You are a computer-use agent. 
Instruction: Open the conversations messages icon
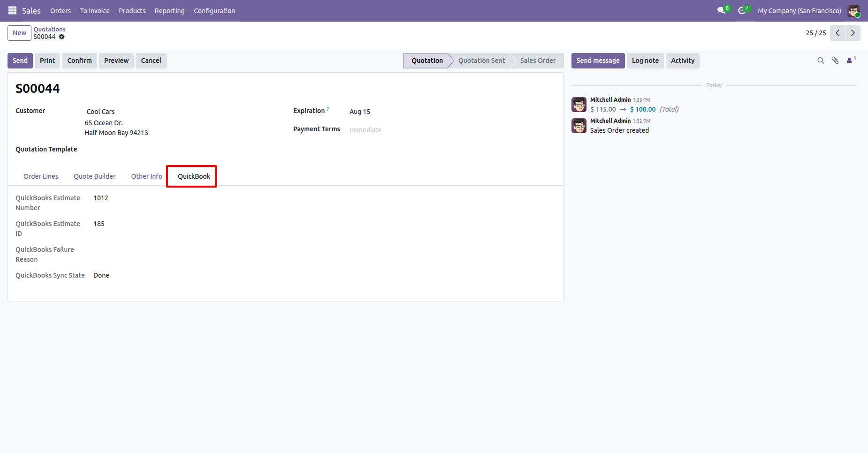(x=722, y=10)
